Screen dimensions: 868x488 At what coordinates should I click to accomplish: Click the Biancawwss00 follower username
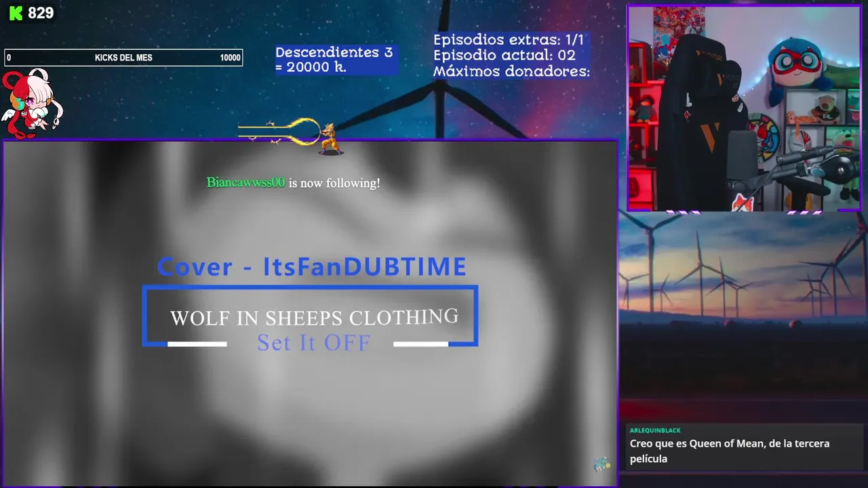click(245, 182)
